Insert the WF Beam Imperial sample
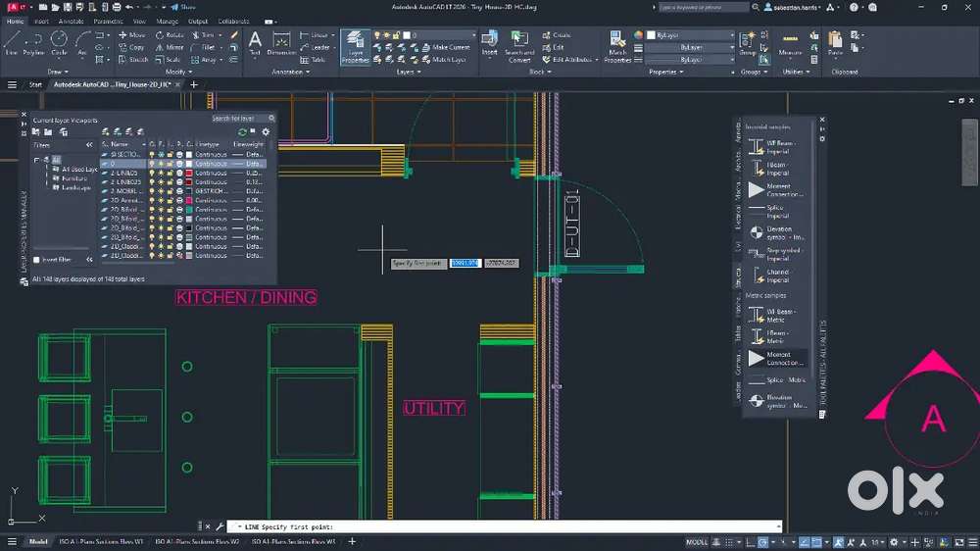The height and width of the screenshot is (551, 980). click(x=771, y=146)
